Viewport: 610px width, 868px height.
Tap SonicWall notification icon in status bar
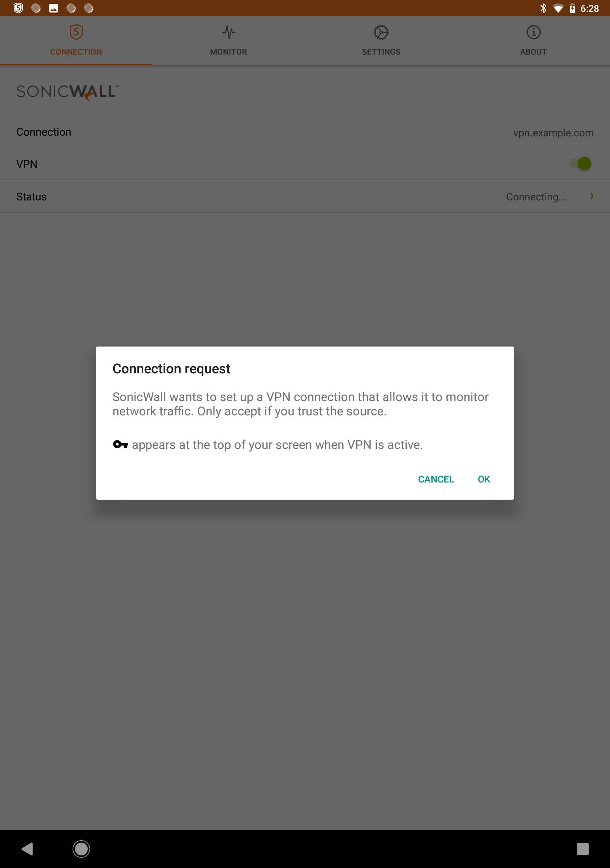[18, 8]
